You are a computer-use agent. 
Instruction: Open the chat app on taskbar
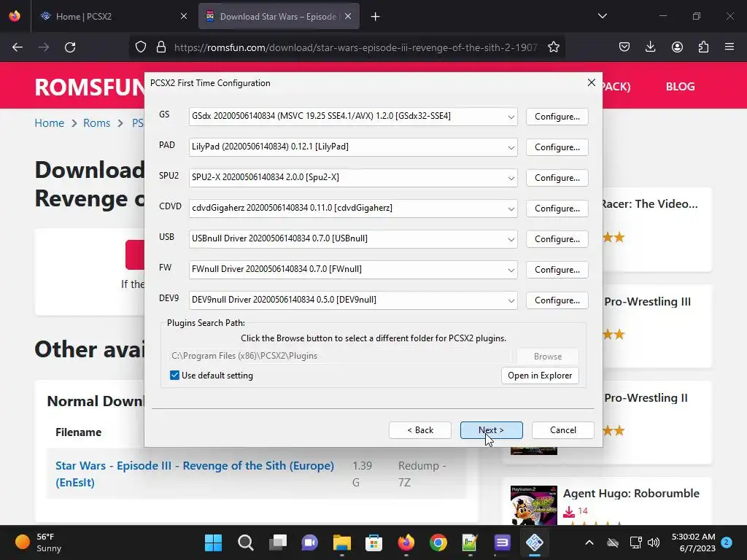tap(309, 542)
